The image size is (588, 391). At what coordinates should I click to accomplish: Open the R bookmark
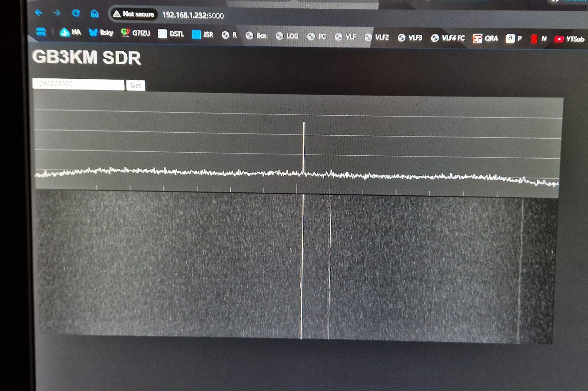tap(229, 35)
